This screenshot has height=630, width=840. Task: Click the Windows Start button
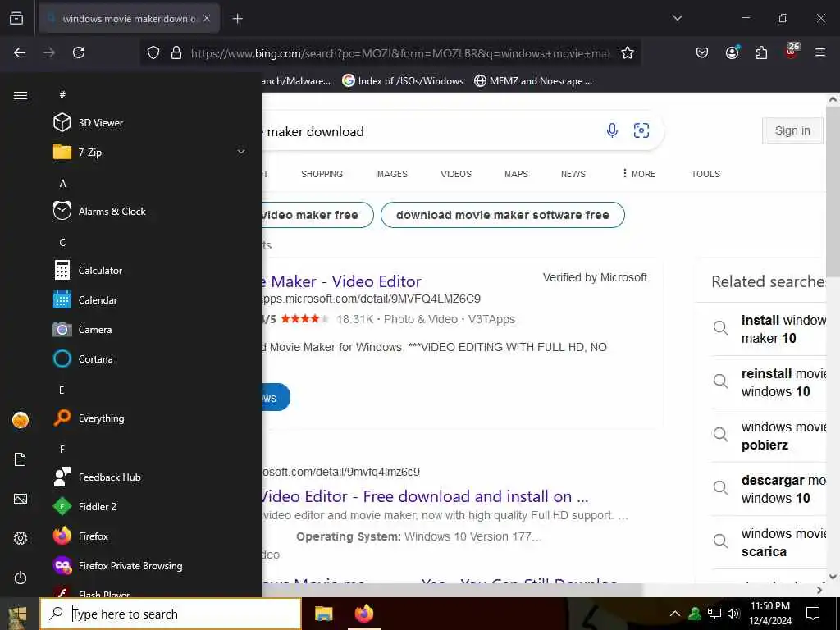(x=18, y=614)
